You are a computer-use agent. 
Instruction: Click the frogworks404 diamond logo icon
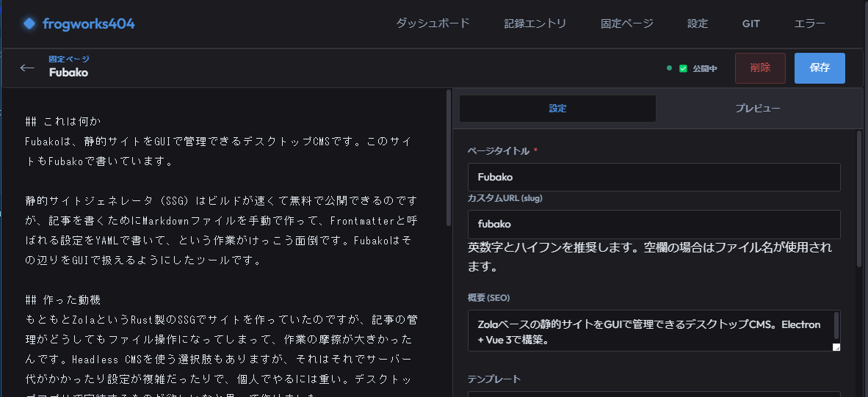click(29, 23)
